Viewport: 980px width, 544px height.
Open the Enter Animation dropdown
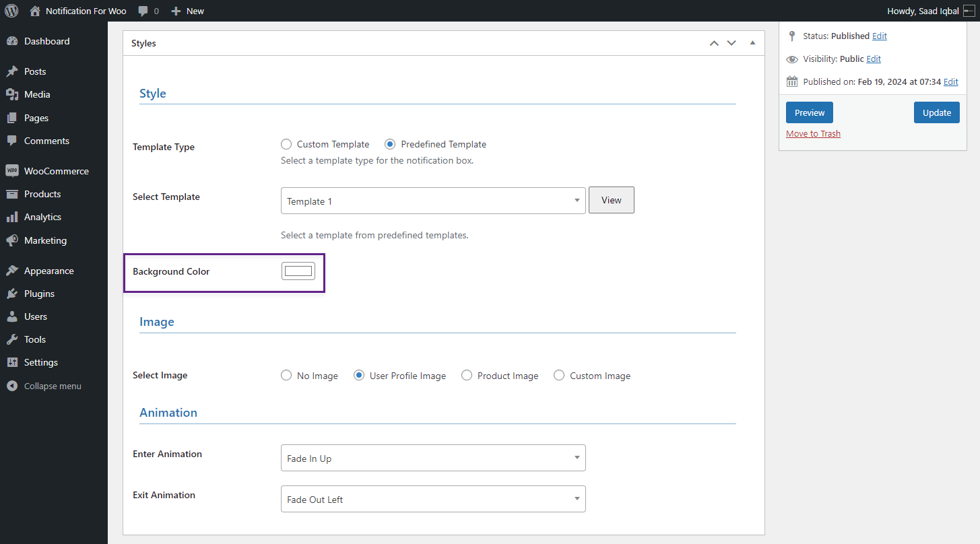[x=433, y=458]
